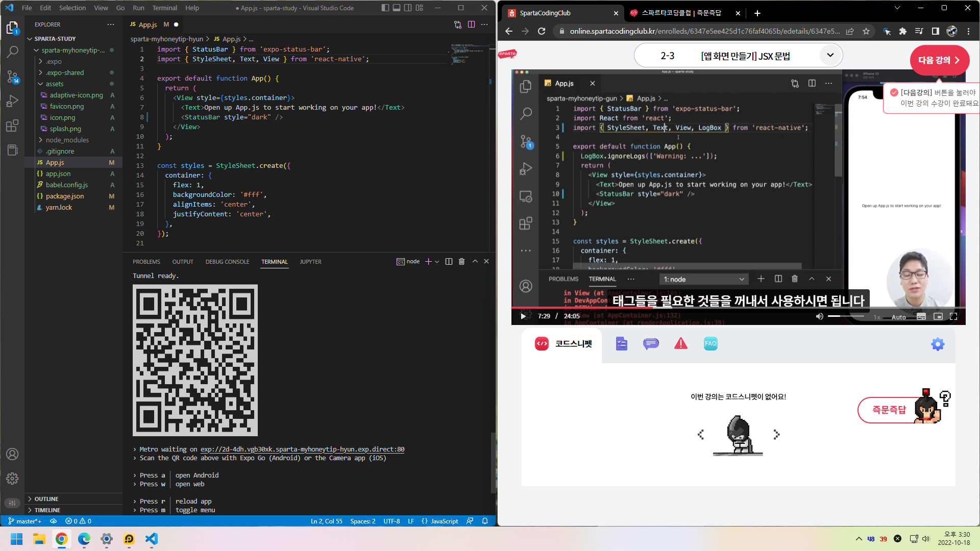The image size is (980, 551).
Task: Open the Run and Debug view
Action: click(x=12, y=101)
